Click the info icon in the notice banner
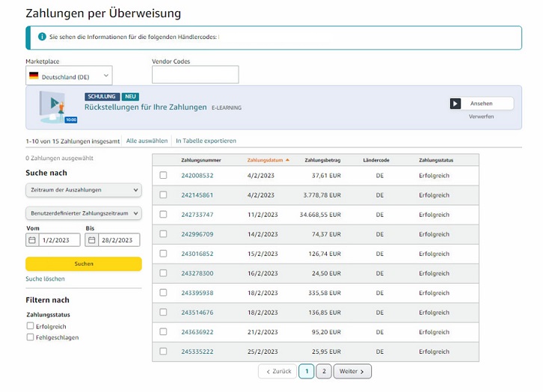 point(42,37)
